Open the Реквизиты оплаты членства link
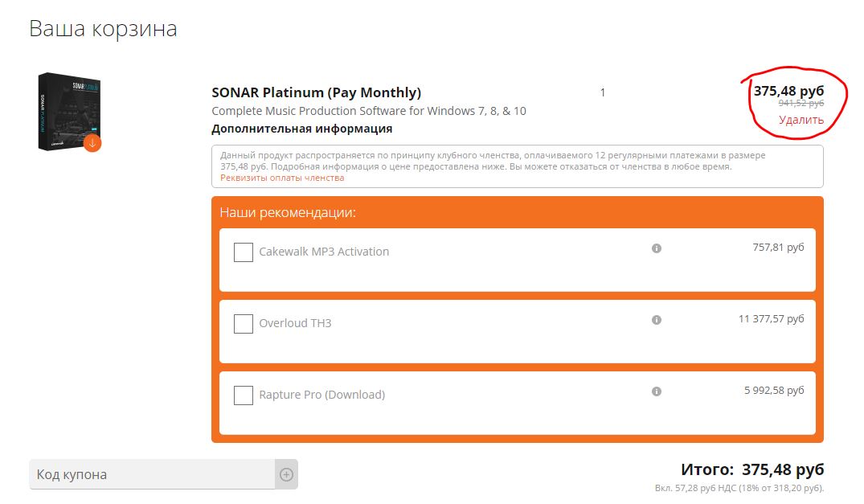This screenshot has width=864, height=504. (282, 178)
